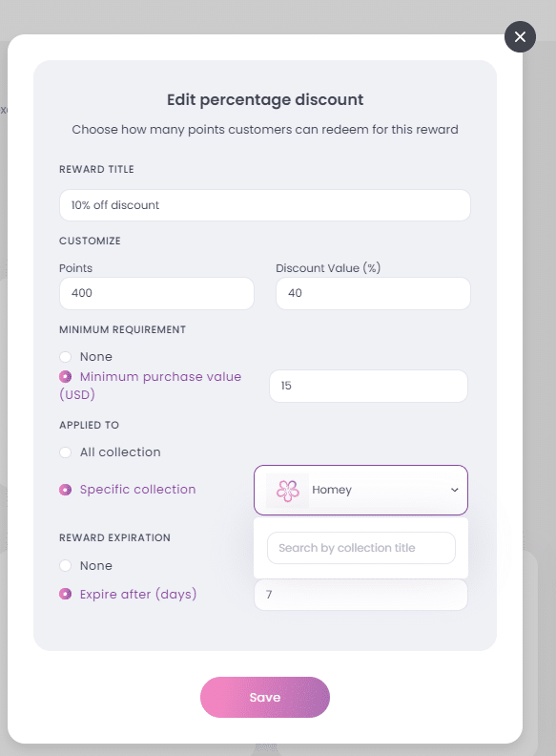
Task: Focus the Reward Title text field
Action: (x=265, y=205)
